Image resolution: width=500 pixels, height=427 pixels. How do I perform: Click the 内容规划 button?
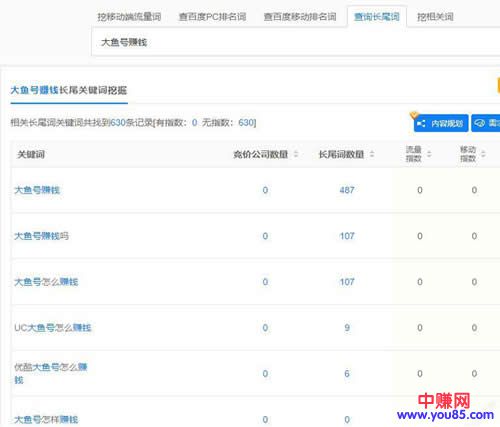pyautogui.click(x=441, y=123)
